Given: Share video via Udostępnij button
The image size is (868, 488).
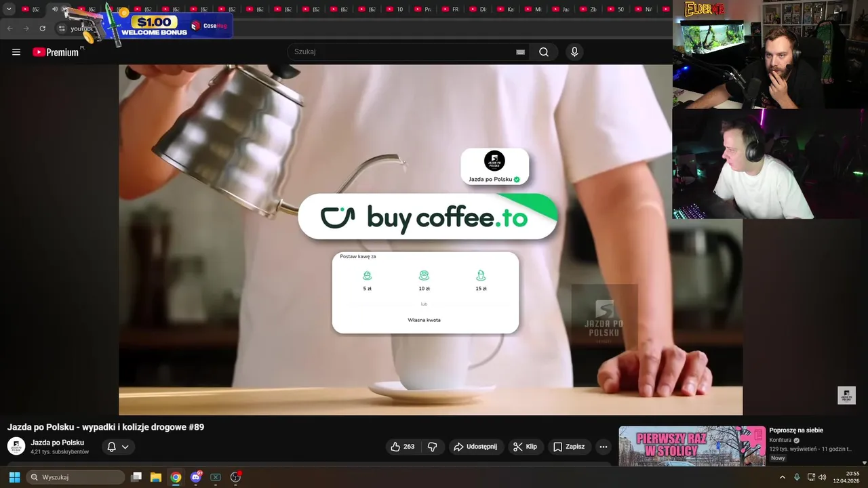Looking at the screenshot, I should (x=475, y=447).
